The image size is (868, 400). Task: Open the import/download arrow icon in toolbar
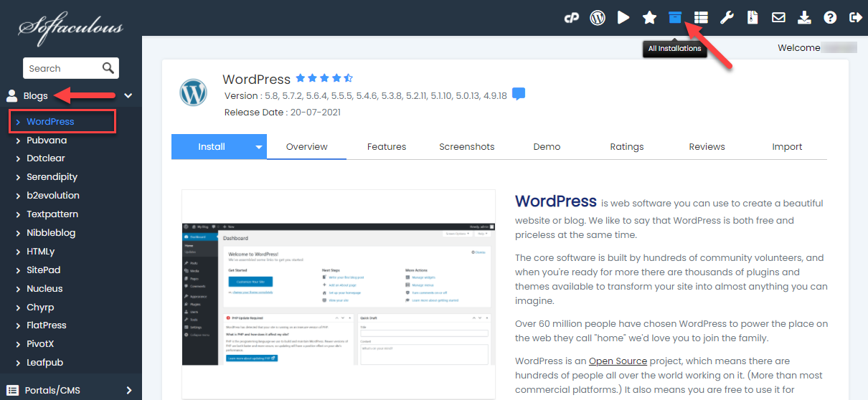coord(804,18)
